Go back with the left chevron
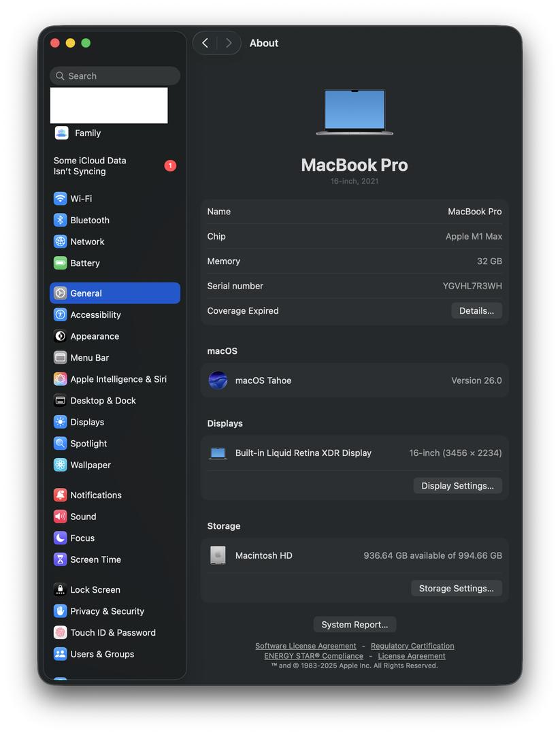Viewport: 560px width, 735px height. (x=205, y=43)
